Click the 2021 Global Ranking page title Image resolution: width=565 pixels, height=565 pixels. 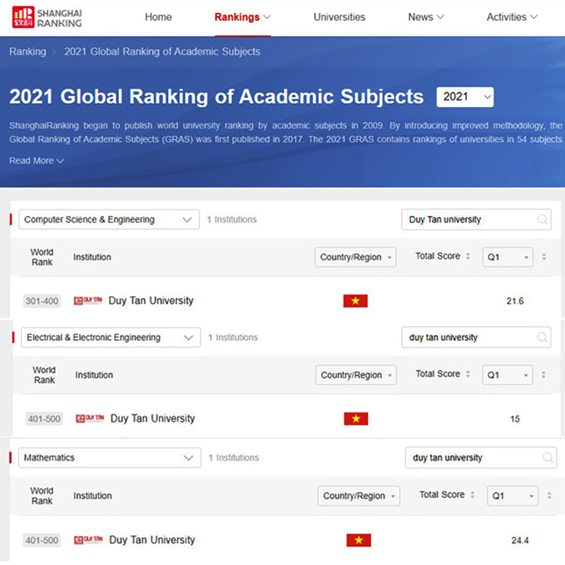coord(216,97)
